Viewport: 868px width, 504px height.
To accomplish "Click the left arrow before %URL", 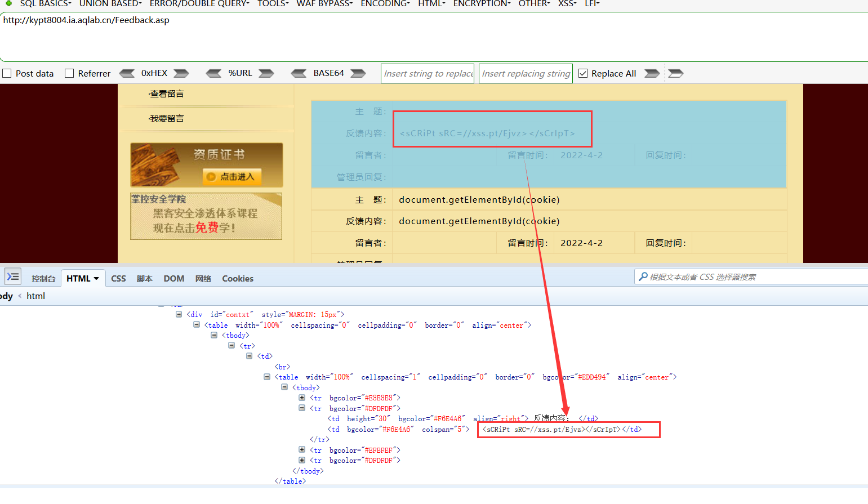I will coord(214,73).
